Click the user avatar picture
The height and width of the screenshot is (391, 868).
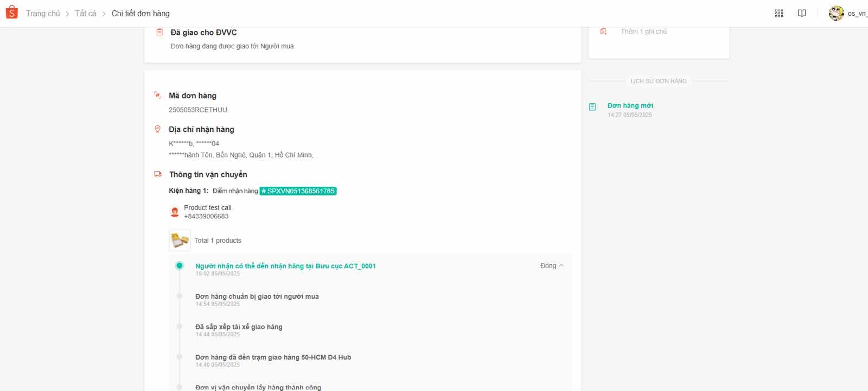pyautogui.click(x=836, y=14)
